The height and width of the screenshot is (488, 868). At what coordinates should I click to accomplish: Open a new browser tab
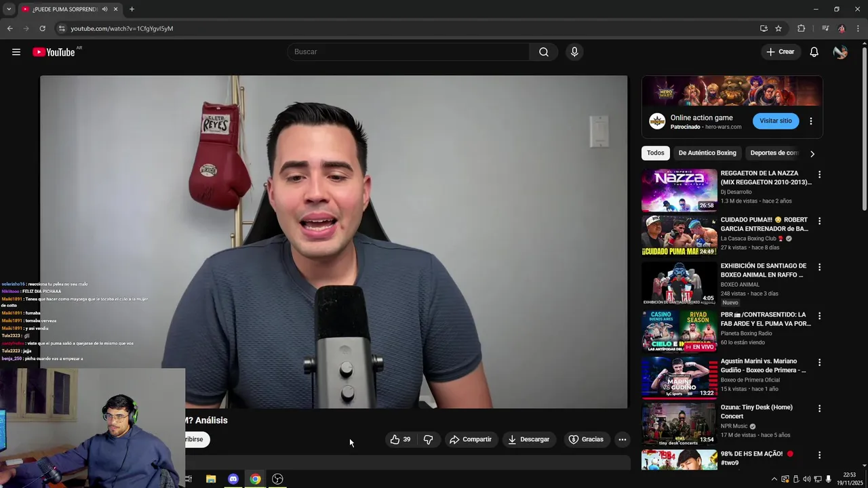pos(132,9)
